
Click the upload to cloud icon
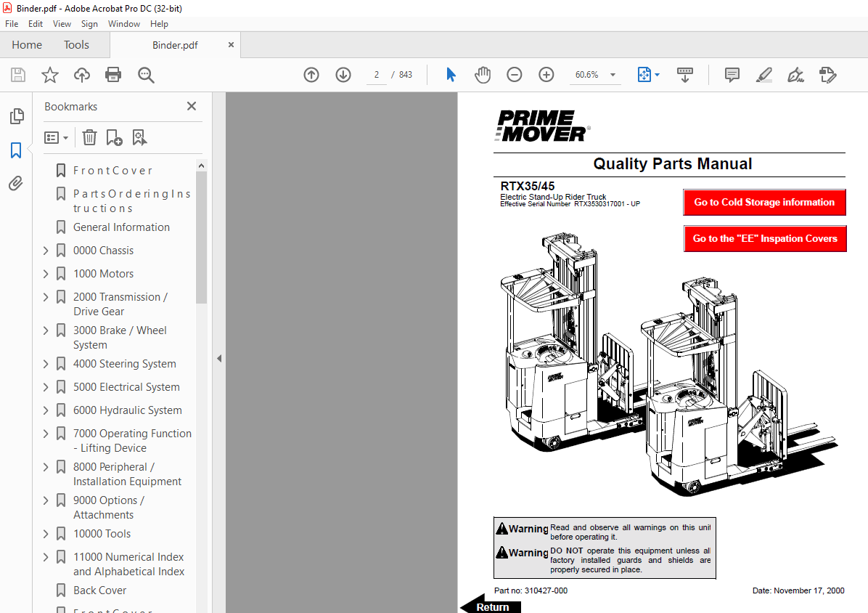[x=82, y=75]
